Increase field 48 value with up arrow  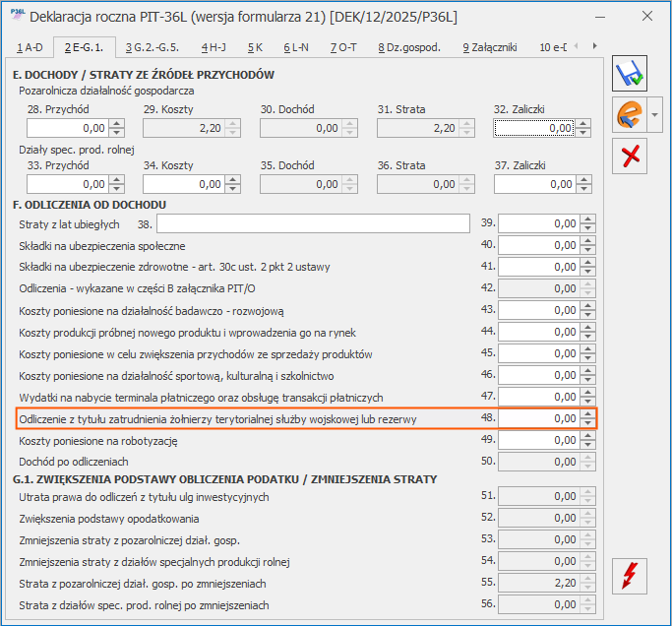(x=588, y=414)
